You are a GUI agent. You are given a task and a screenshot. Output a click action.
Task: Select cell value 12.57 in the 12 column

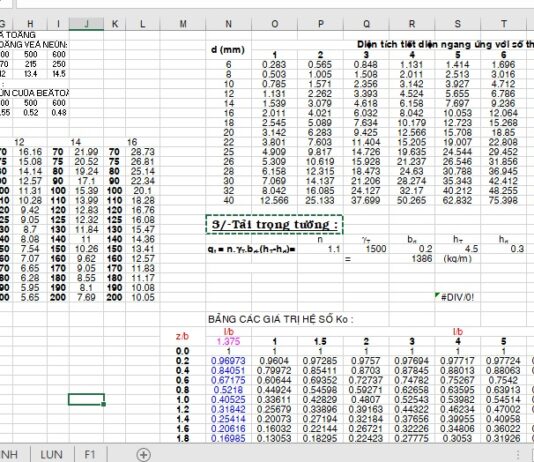tap(30, 181)
